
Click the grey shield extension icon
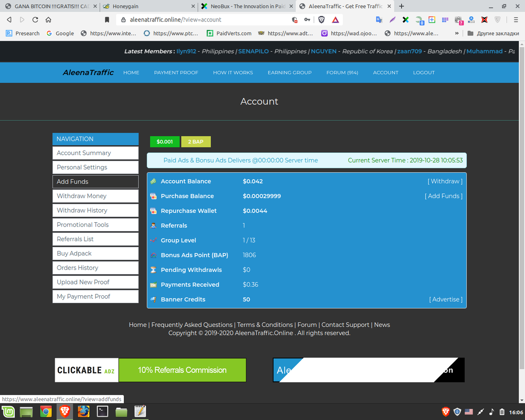497,20
